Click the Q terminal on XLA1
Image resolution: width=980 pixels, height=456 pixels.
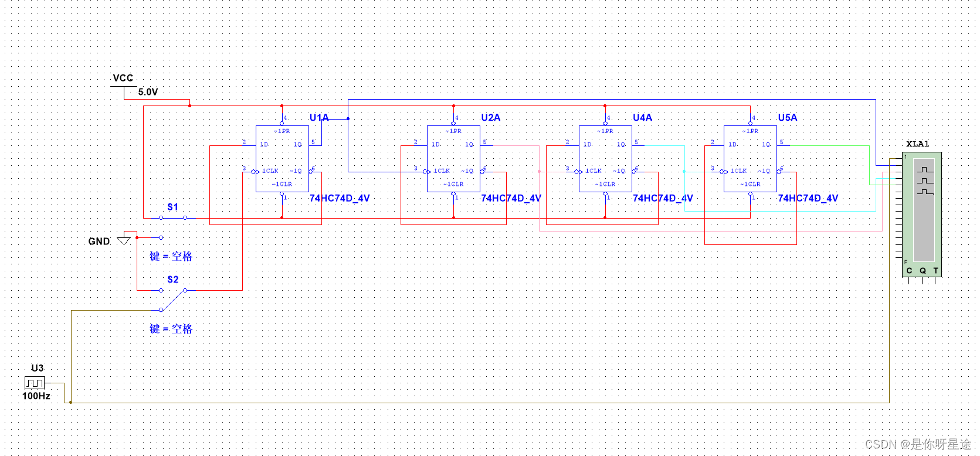point(923,271)
